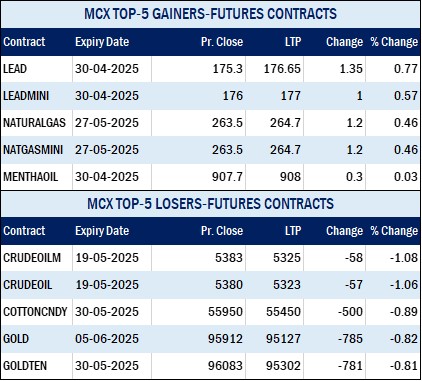
Task: Select the MCX Top-5 Gainers title
Action: pyautogui.click(x=211, y=14)
